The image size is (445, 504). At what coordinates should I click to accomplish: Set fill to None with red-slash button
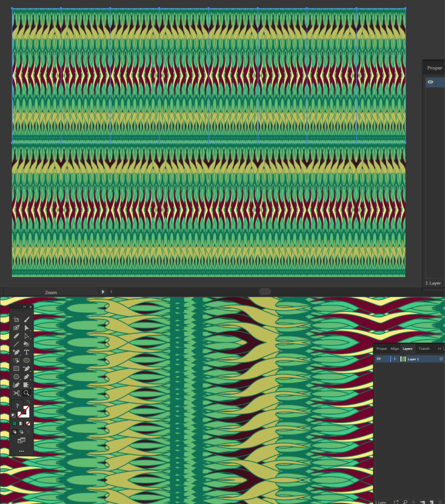point(28,424)
